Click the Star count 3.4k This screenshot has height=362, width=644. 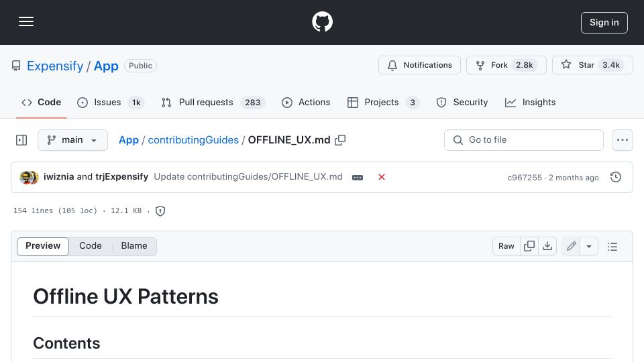click(x=611, y=65)
